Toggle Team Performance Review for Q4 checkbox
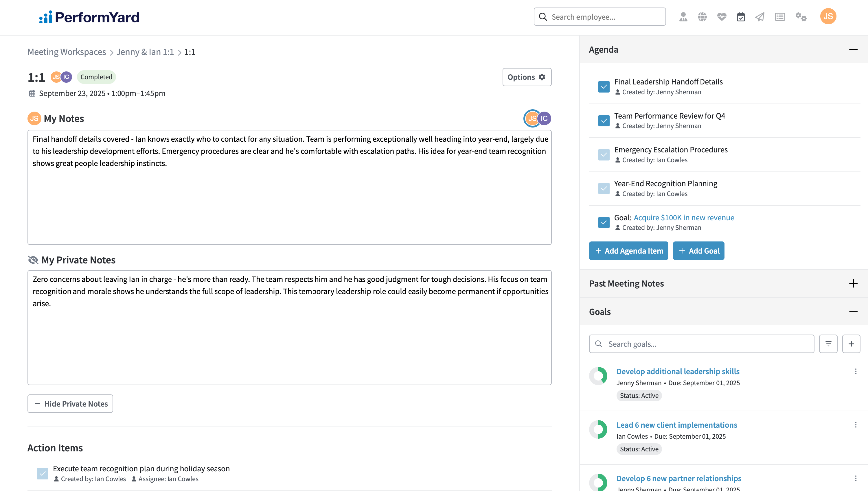 (604, 121)
